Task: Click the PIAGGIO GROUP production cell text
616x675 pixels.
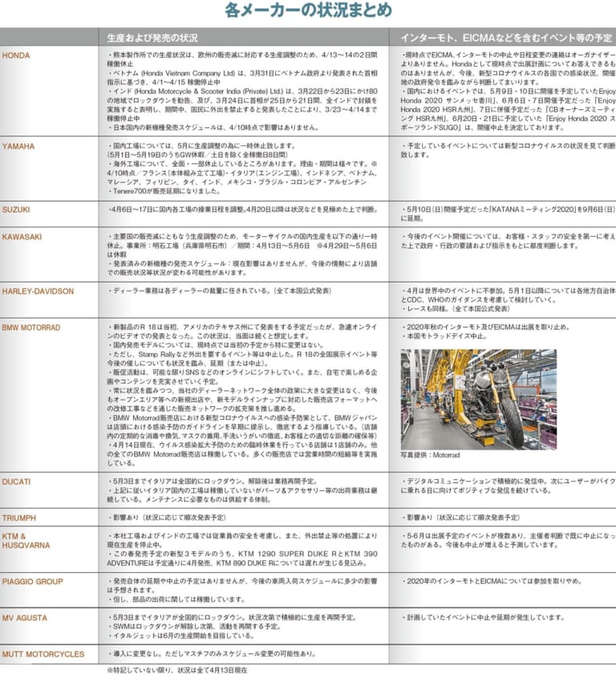Action: click(242, 590)
